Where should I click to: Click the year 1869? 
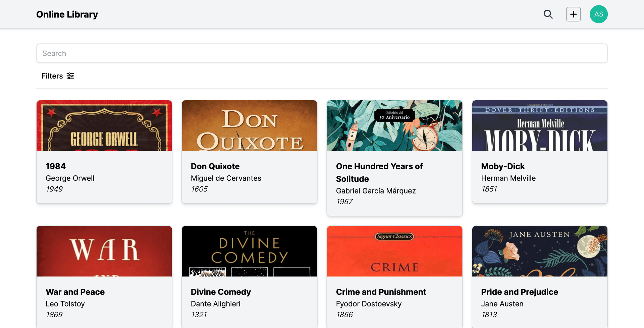[54, 315]
